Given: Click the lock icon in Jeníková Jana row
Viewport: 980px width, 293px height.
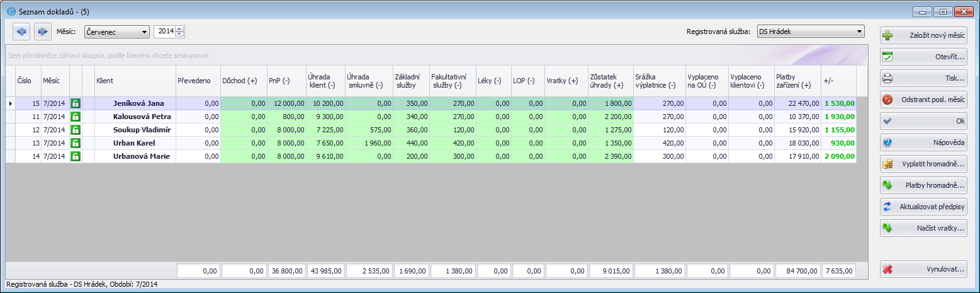Looking at the screenshot, I should [x=76, y=103].
